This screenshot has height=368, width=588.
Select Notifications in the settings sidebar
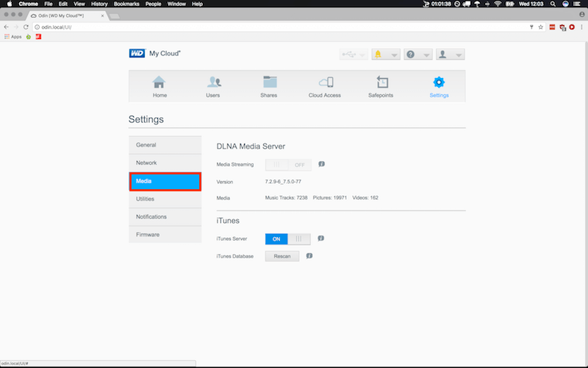[165, 217]
